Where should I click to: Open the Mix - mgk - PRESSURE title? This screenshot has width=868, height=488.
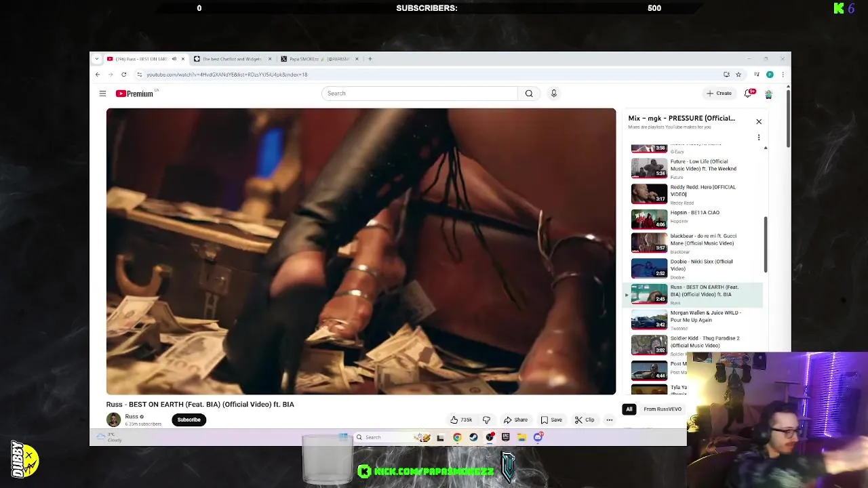pos(682,118)
